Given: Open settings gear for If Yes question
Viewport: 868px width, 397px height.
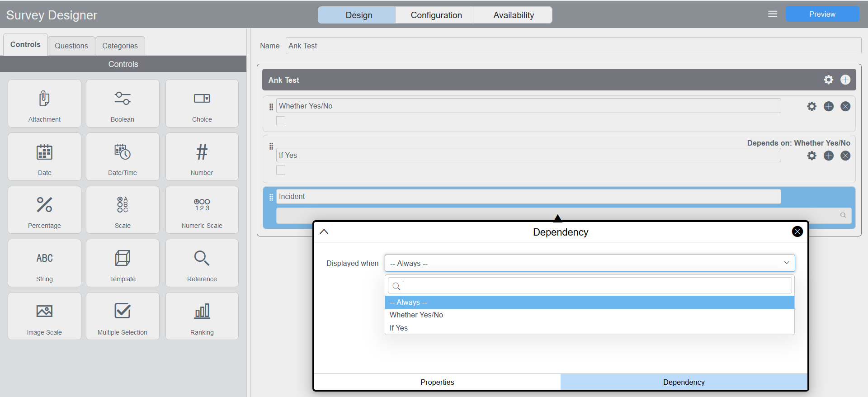Looking at the screenshot, I should (812, 156).
